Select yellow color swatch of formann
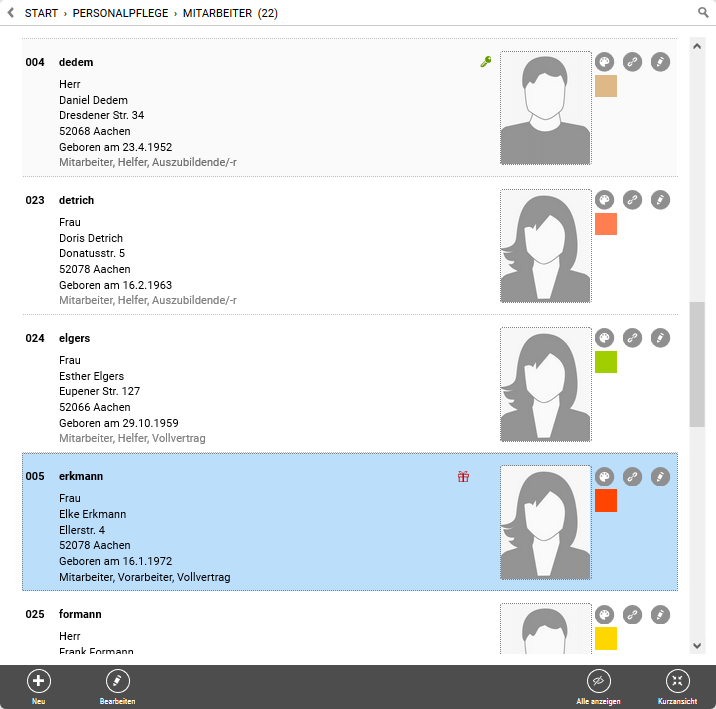Screen dimensions: 716x709 click(x=606, y=638)
